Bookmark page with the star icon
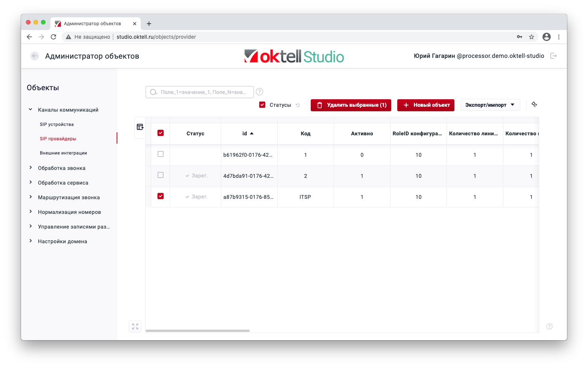 tap(532, 37)
